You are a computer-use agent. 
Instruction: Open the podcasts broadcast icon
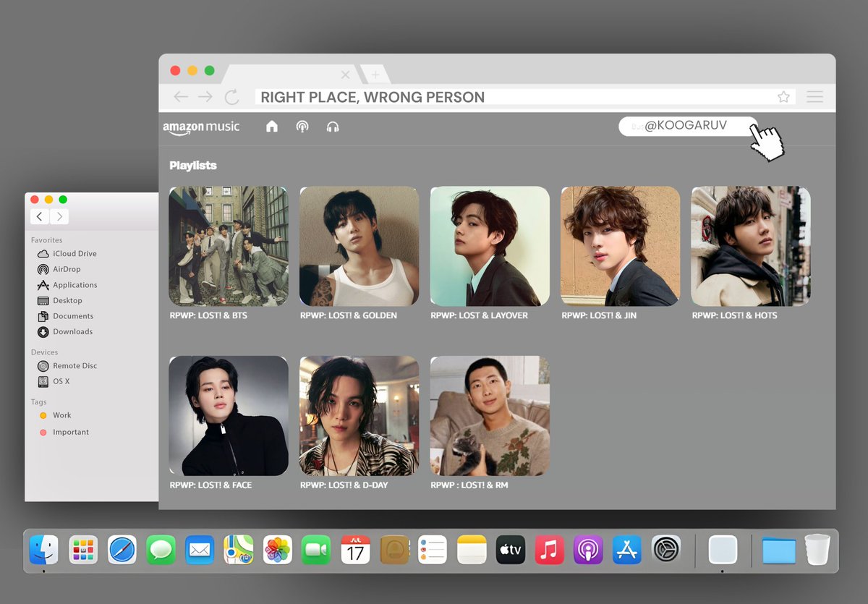click(x=302, y=127)
